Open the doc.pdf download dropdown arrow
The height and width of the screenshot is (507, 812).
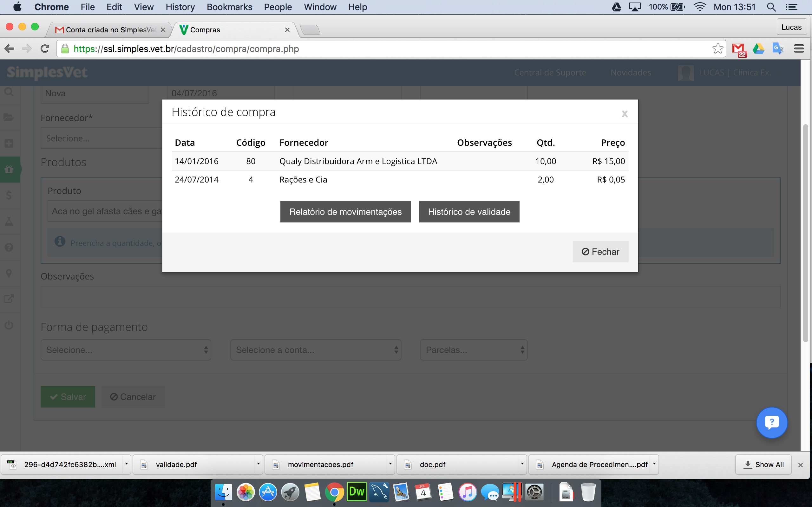tap(522, 464)
